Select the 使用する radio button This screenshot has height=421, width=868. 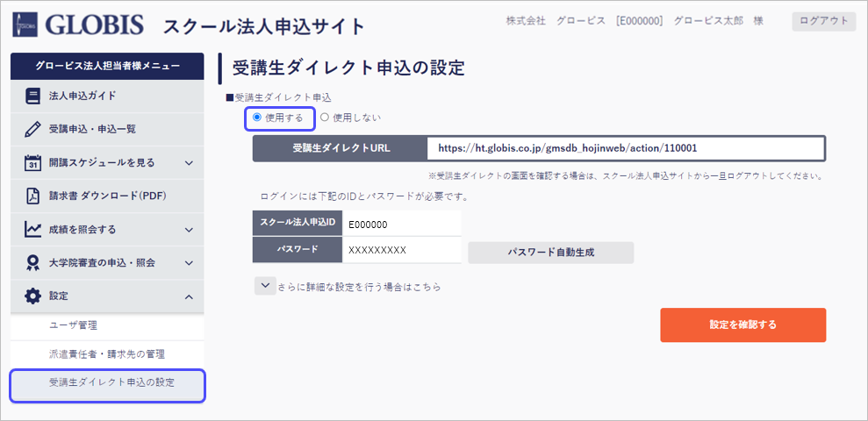[x=256, y=118]
